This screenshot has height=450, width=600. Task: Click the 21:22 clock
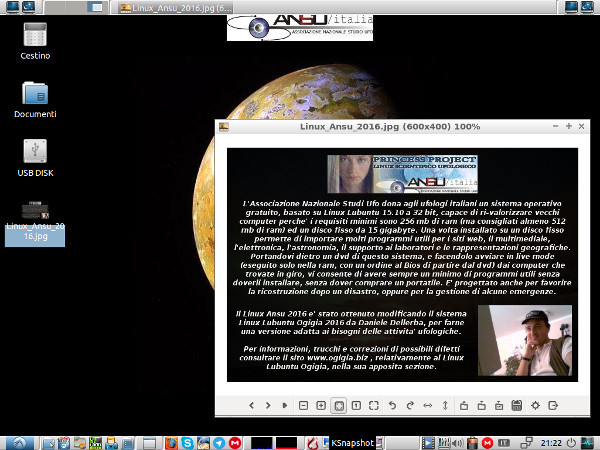point(551,443)
